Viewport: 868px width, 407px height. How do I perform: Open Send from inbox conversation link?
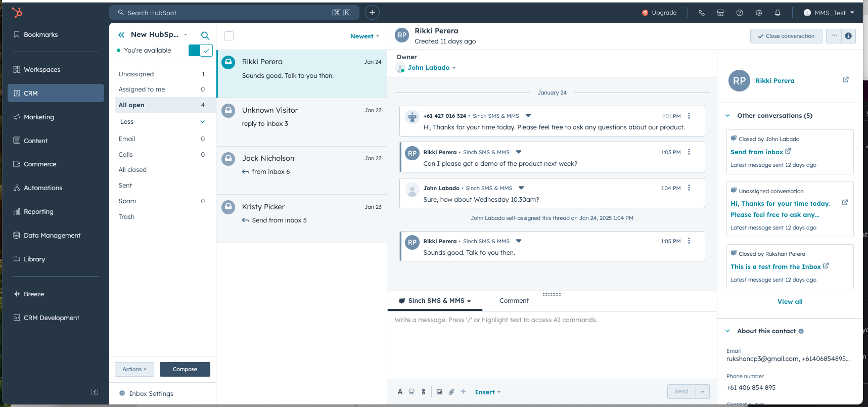(x=757, y=152)
